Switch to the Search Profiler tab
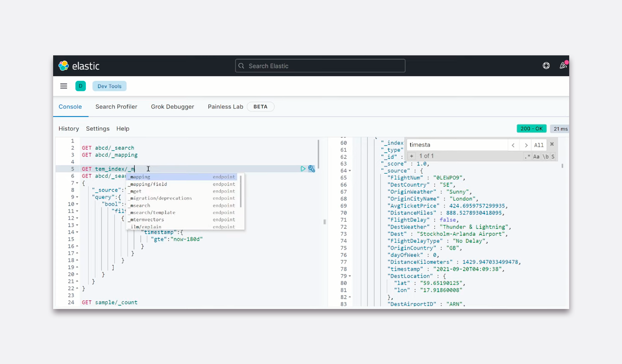Screen dimensions: 622x364 (x=116, y=106)
